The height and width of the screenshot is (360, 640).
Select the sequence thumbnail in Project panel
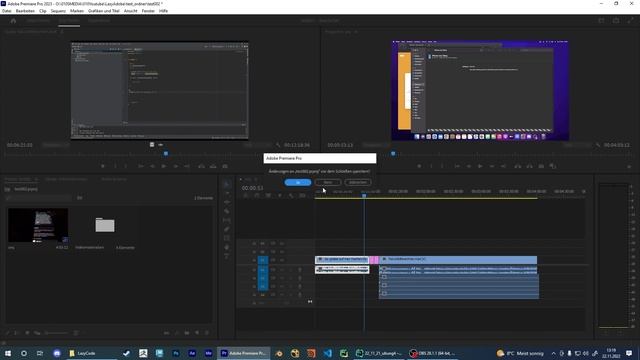pyautogui.click(x=38, y=225)
